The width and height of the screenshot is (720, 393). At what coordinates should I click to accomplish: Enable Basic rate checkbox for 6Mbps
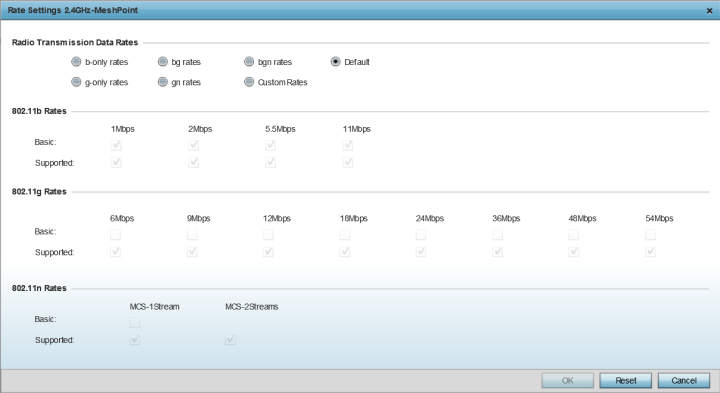pos(115,235)
